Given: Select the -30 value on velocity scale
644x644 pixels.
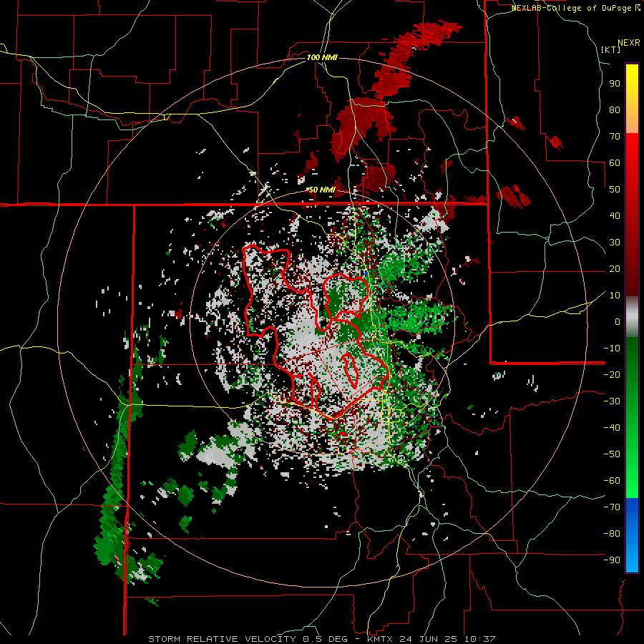Looking at the screenshot, I should point(612,401).
